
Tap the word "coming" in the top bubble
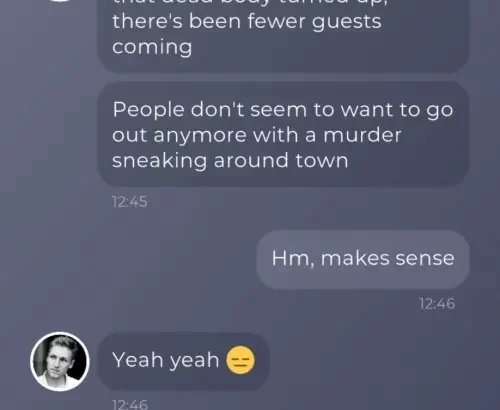[x=152, y=48]
